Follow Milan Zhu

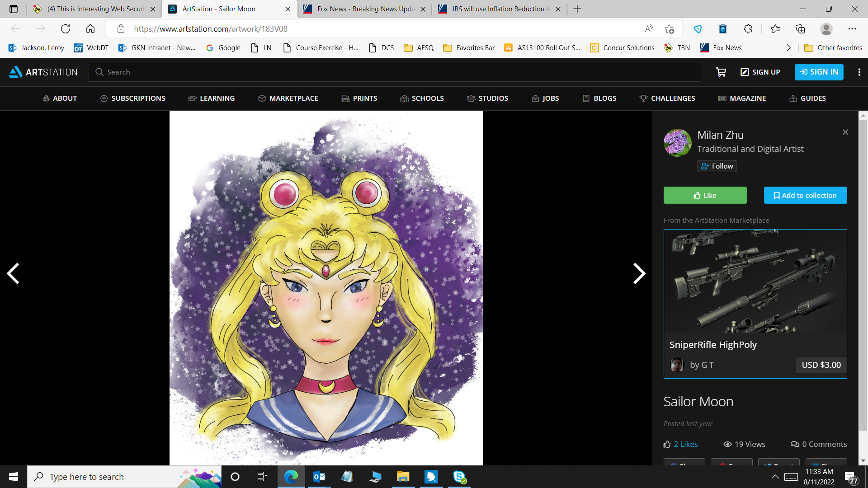pos(717,166)
